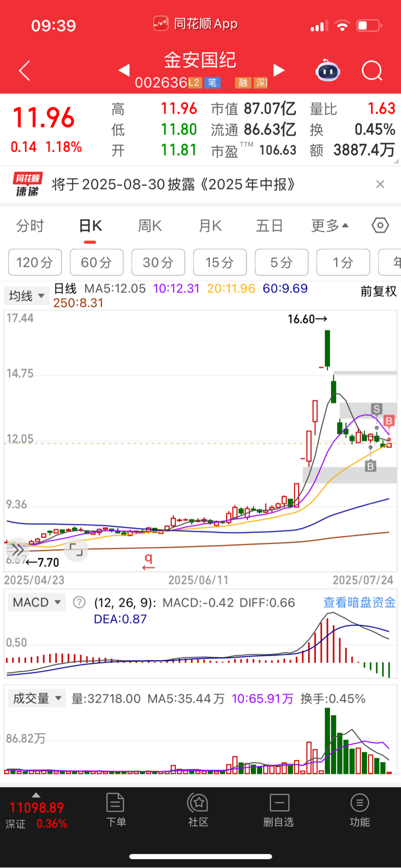
Task: Open the 成交量 indicator dropdown
Action: [x=37, y=698]
